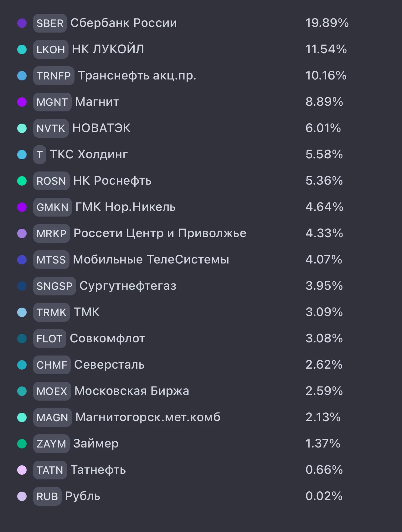This screenshot has height=532, width=402.
Task: Select the 3.09% share of ТМК
Action: click(x=324, y=312)
